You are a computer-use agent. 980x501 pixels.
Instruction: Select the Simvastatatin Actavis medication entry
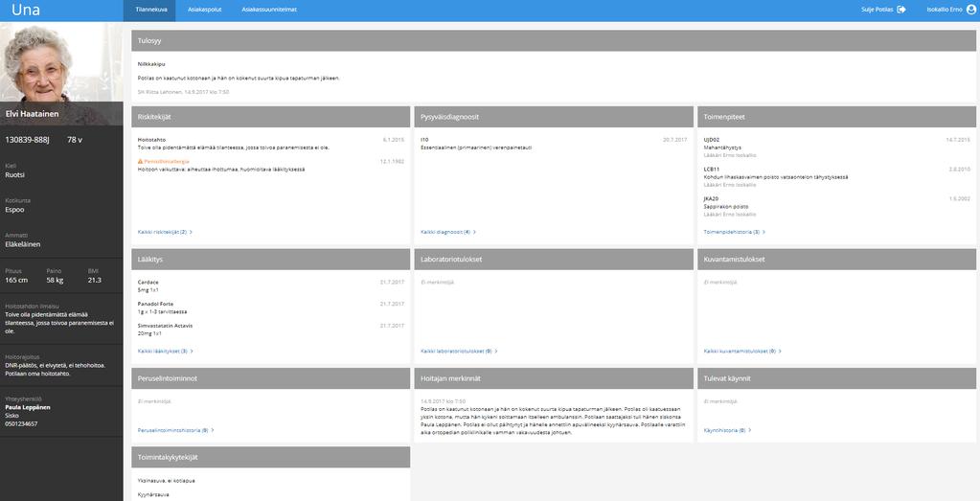(270, 330)
